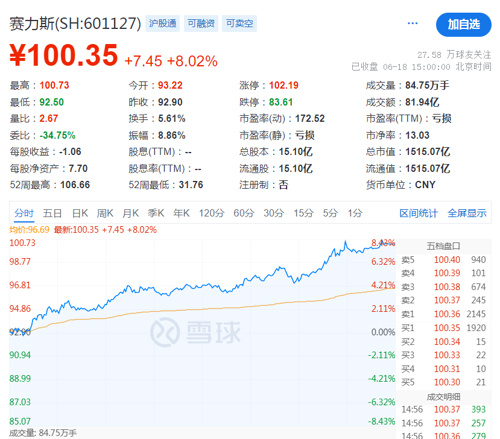
Task: Click the 成交额 value 81.94亿
Action: pyautogui.click(x=422, y=102)
